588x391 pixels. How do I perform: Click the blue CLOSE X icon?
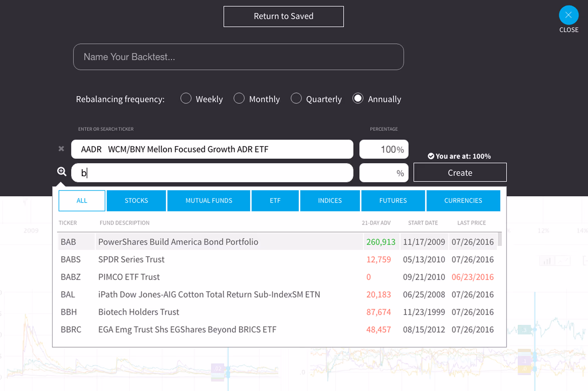[568, 15]
